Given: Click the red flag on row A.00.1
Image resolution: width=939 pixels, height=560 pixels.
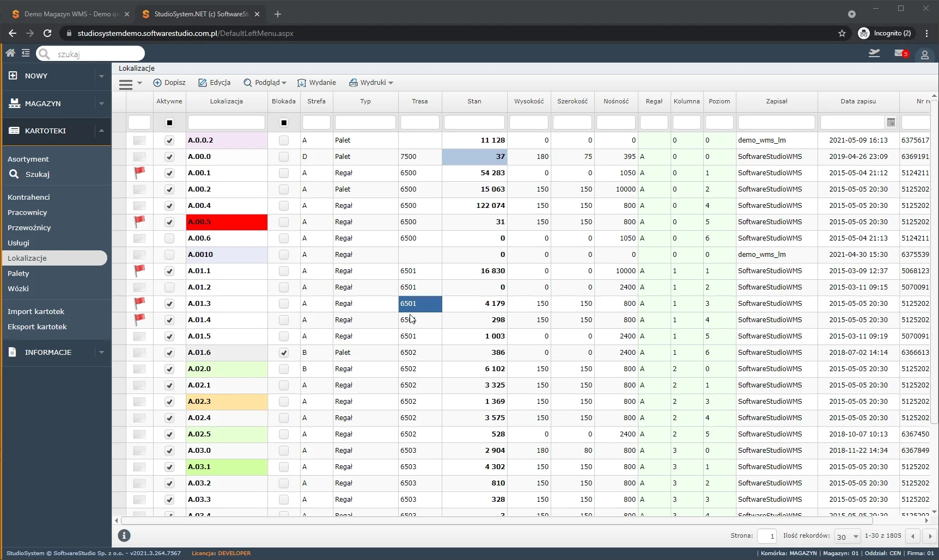Looking at the screenshot, I should [139, 173].
